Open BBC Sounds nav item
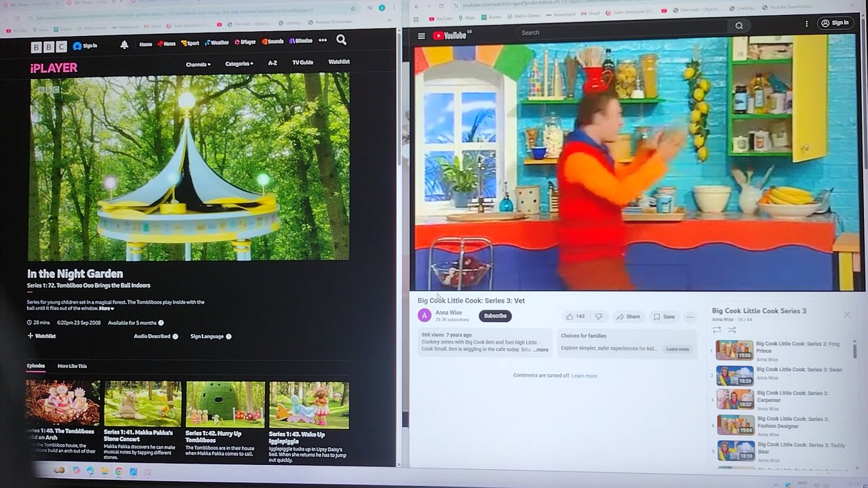868x488 pixels. click(273, 41)
